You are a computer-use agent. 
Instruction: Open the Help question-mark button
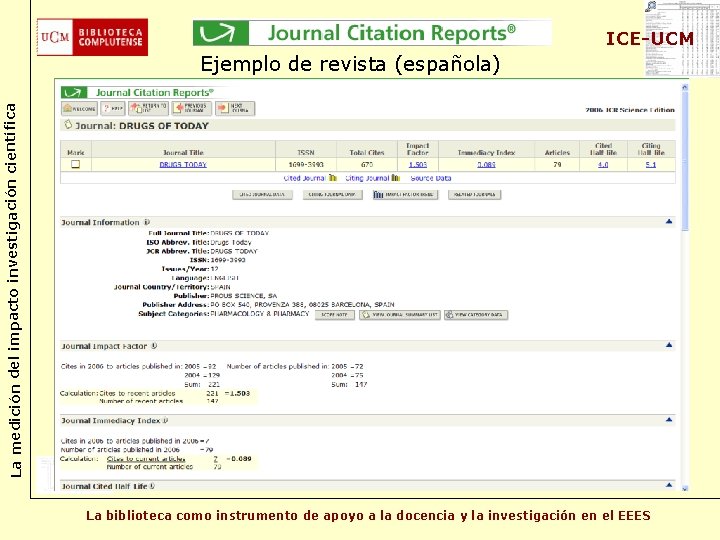tap(112, 108)
